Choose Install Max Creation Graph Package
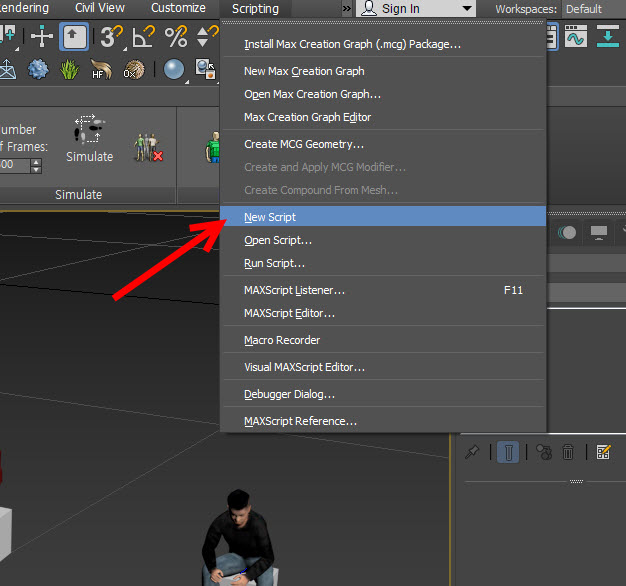The height and width of the screenshot is (586, 626). click(383, 44)
